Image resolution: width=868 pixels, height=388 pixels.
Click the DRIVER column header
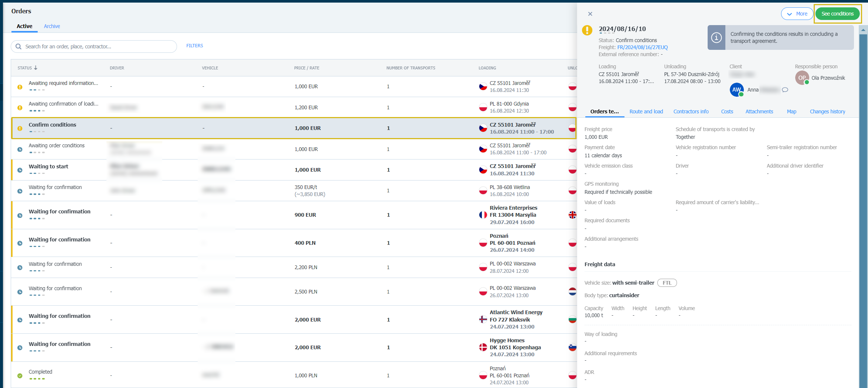coord(117,68)
